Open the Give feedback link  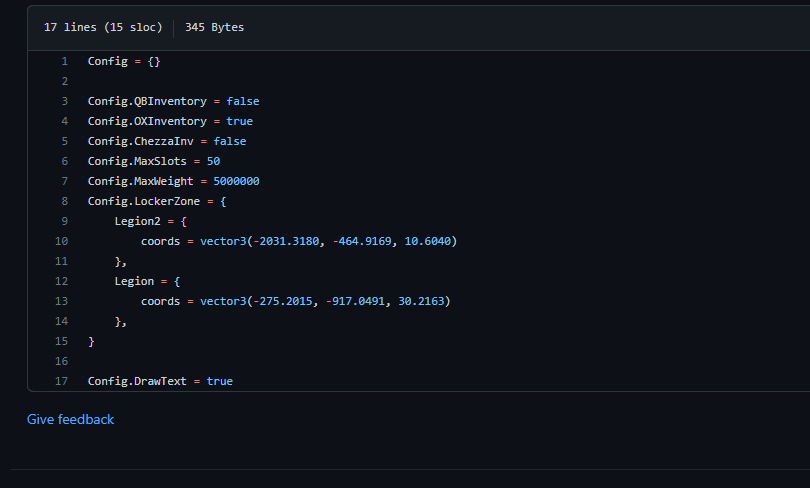point(70,419)
